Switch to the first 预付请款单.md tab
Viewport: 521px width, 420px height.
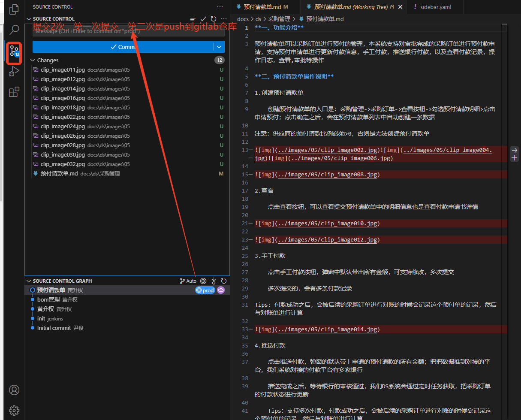click(x=262, y=7)
